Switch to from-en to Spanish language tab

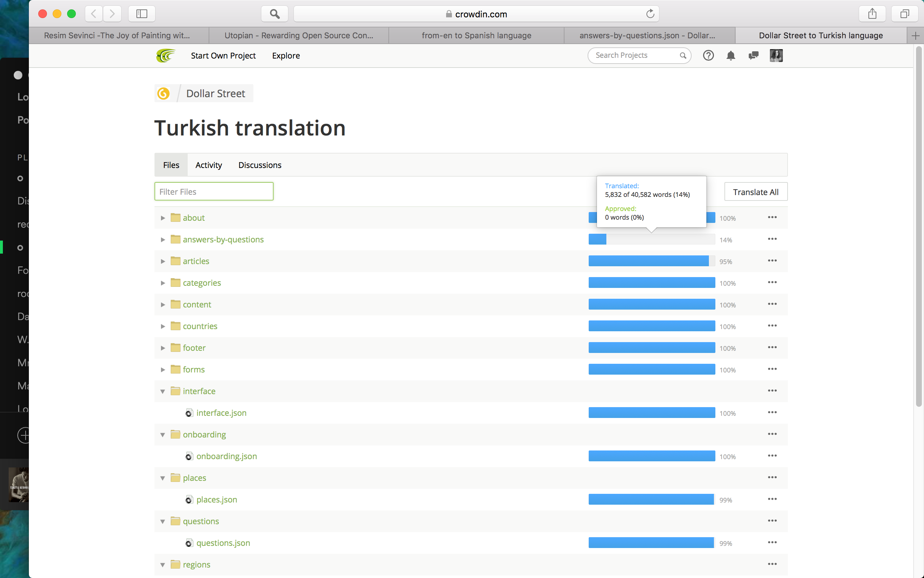coord(476,35)
